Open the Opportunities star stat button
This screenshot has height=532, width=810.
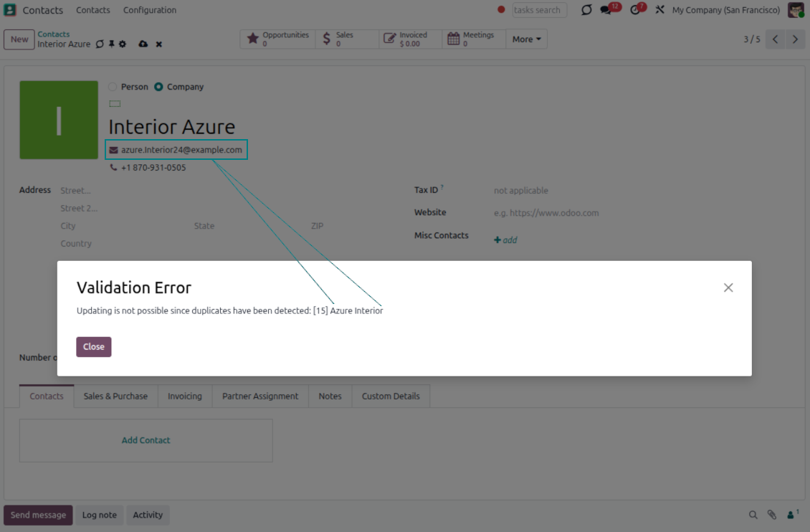click(277, 39)
